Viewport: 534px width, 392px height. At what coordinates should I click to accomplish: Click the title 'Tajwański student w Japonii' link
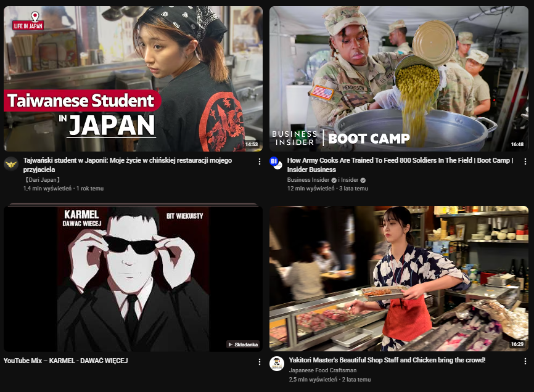tap(128, 165)
